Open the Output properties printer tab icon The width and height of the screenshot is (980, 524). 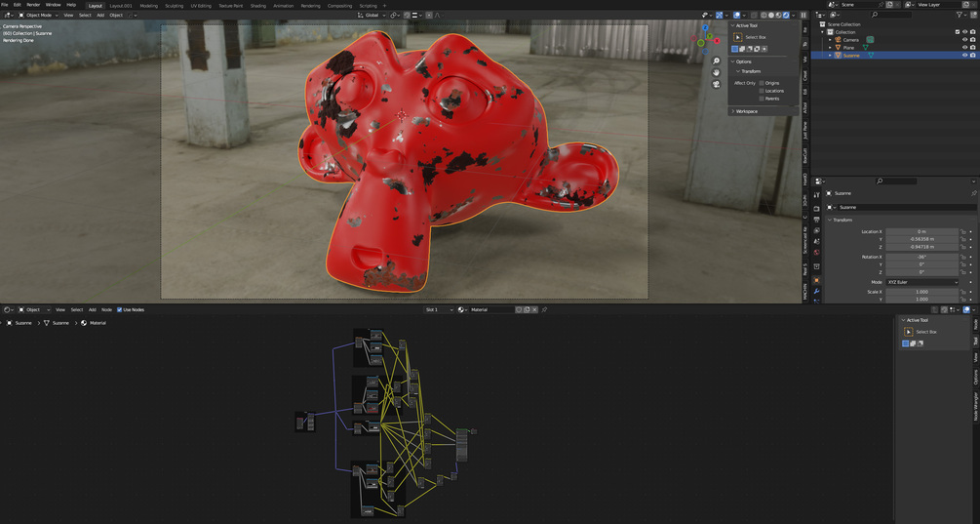tap(816, 220)
